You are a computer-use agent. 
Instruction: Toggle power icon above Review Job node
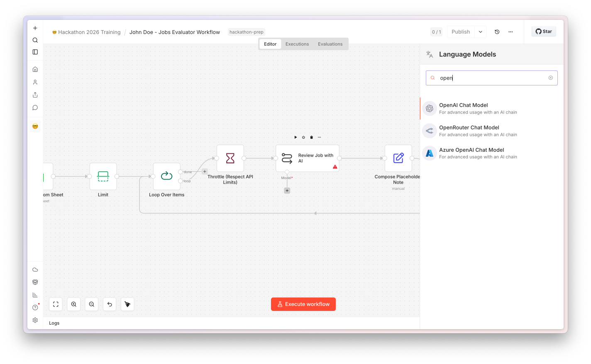click(x=303, y=137)
